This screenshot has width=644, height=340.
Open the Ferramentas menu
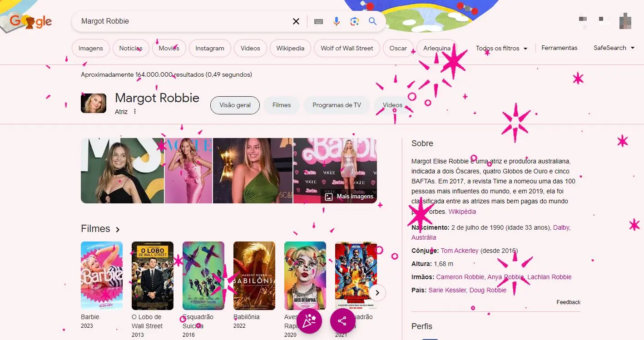[560, 48]
